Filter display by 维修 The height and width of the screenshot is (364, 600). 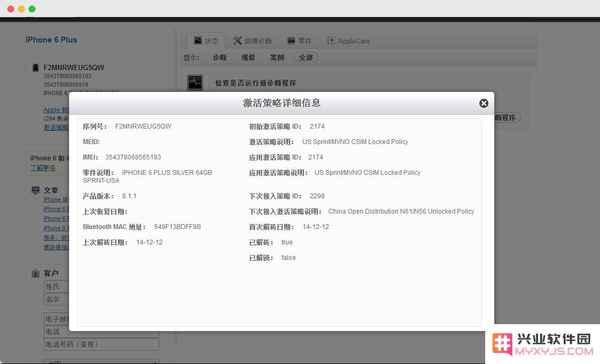pos(248,57)
